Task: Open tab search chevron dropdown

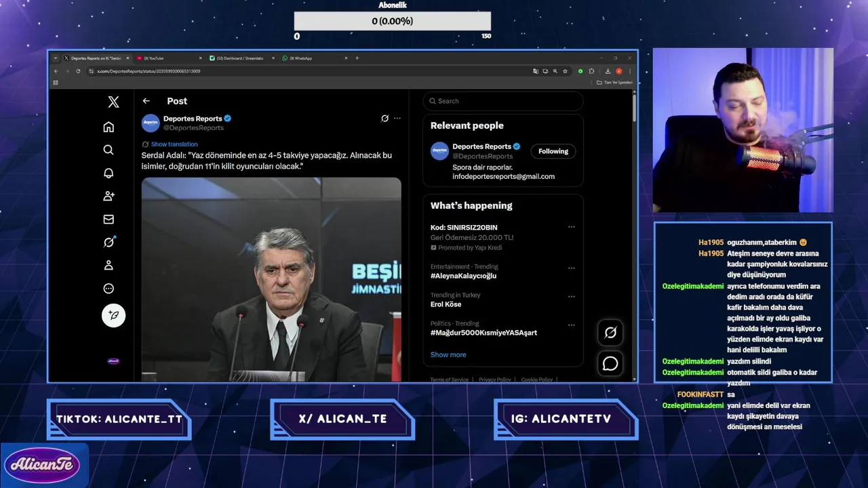Action: coord(56,58)
